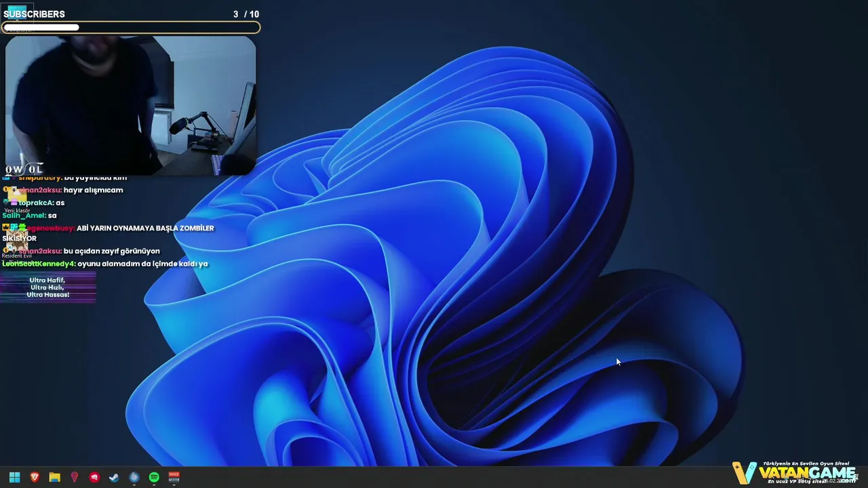The height and width of the screenshot is (488, 868).
Task: Select the Yeni klasör desktop folder
Action: 17,201
